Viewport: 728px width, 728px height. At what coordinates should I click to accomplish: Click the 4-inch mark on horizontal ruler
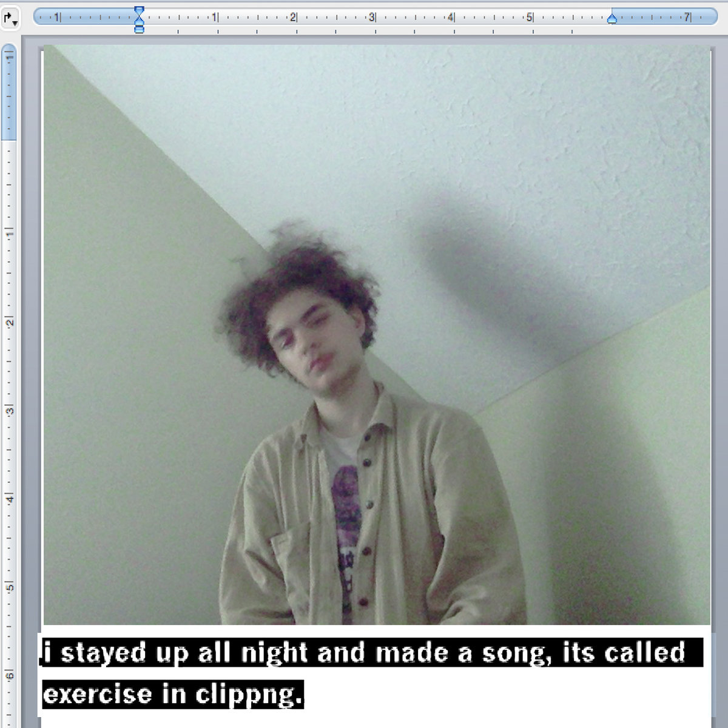pyautogui.click(x=451, y=17)
